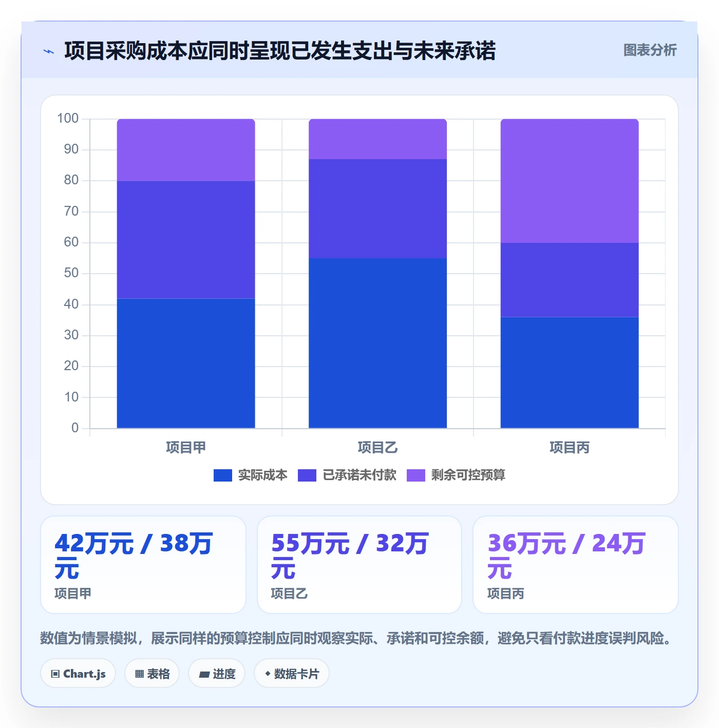Click 项目甲 actual cost bar segment
The width and height of the screenshot is (719, 728).
pyautogui.click(x=186, y=363)
